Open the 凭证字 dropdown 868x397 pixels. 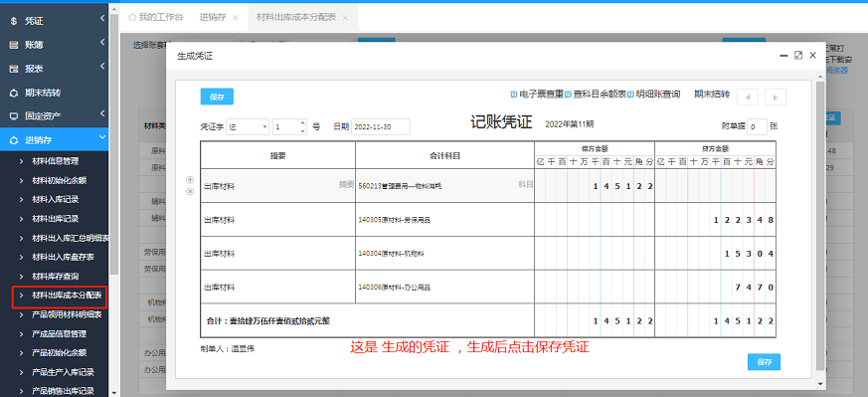coord(248,126)
